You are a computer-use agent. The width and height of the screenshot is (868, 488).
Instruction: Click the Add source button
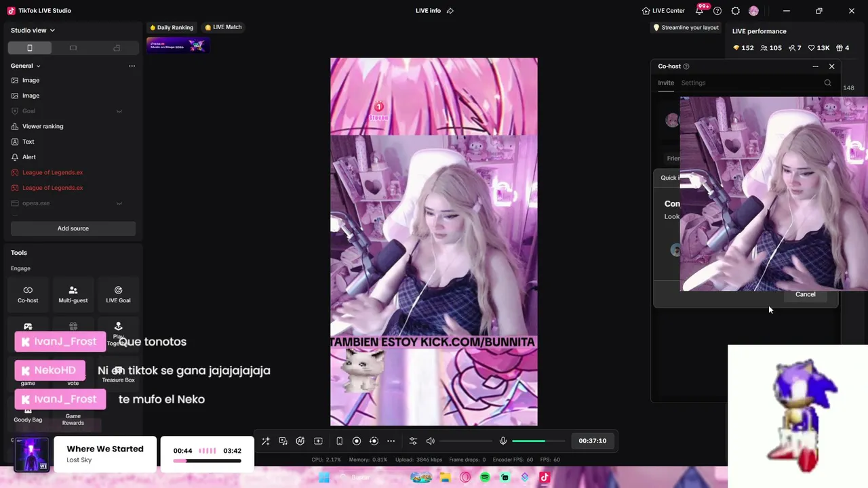pos(73,228)
